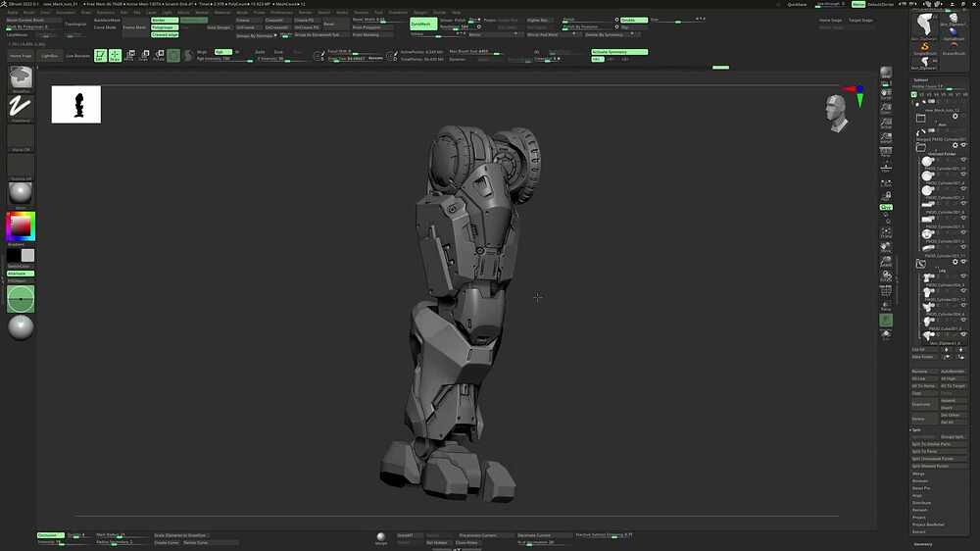Open the current brush thumbnail picker
The width and height of the screenshot is (980, 551).
[x=21, y=77]
